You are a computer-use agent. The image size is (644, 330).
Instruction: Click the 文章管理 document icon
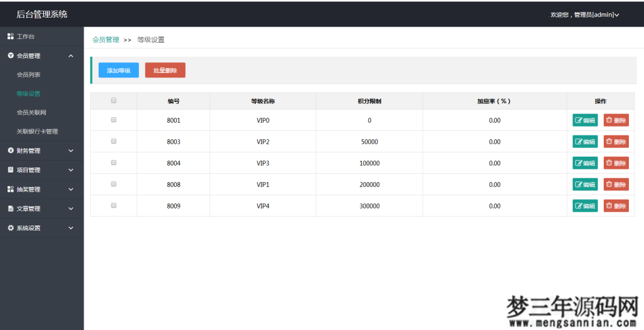10,209
